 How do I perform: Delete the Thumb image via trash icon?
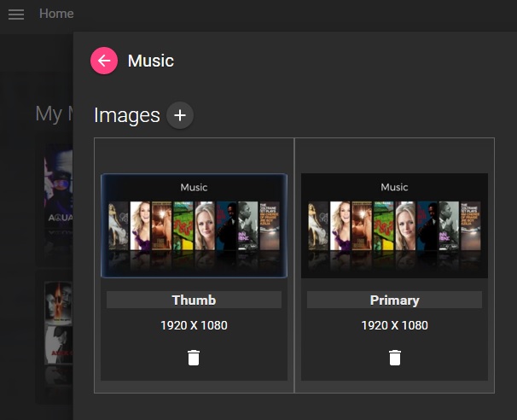point(194,358)
